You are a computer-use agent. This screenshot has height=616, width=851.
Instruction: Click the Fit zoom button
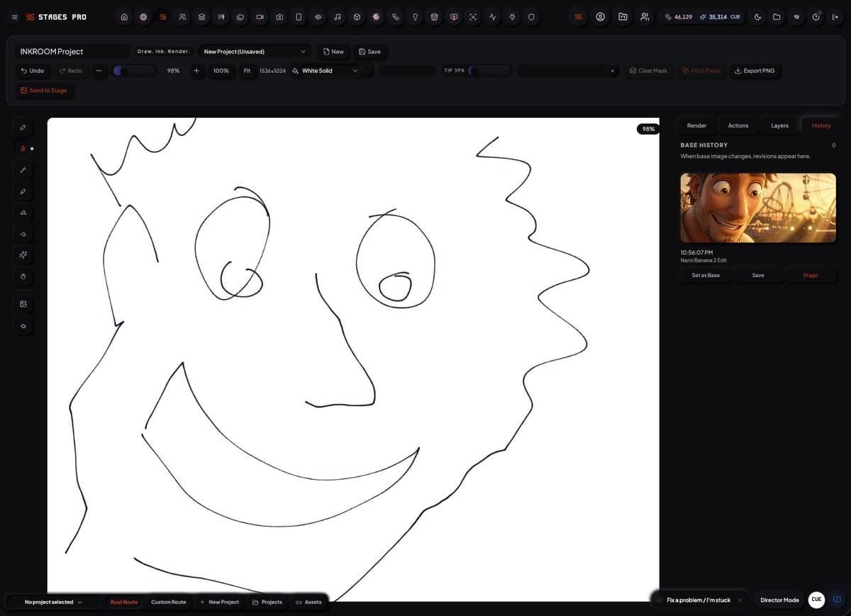(247, 71)
